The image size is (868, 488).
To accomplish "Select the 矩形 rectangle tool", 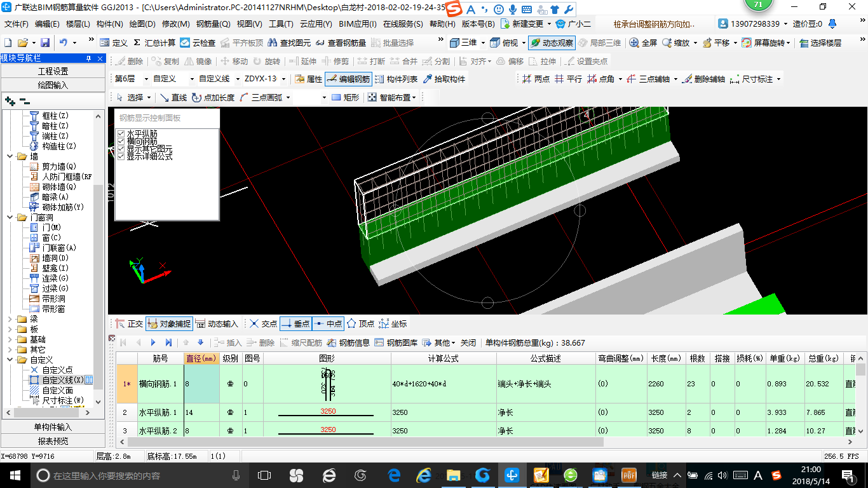I will 346,97.
